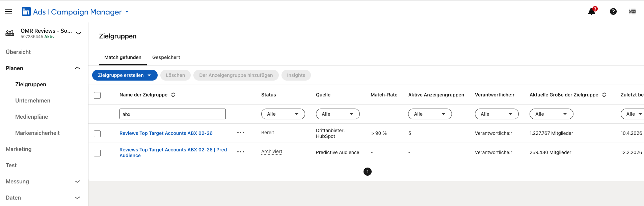
Task: Open the Quelle filter dropdown
Action: pos(338,114)
